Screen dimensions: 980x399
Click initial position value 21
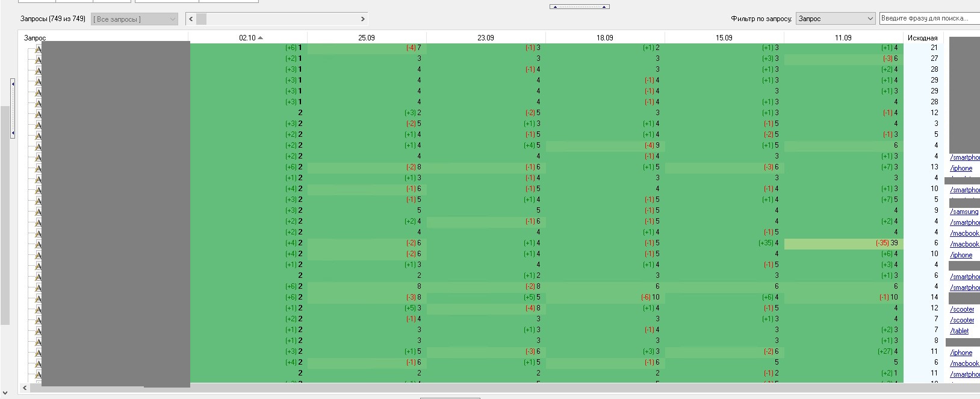(x=934, y=48)
